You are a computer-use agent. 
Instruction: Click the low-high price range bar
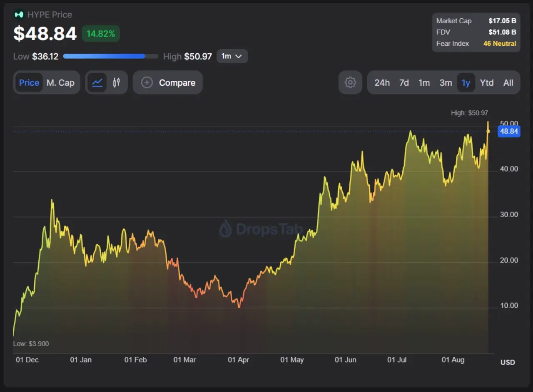point(110,56)
